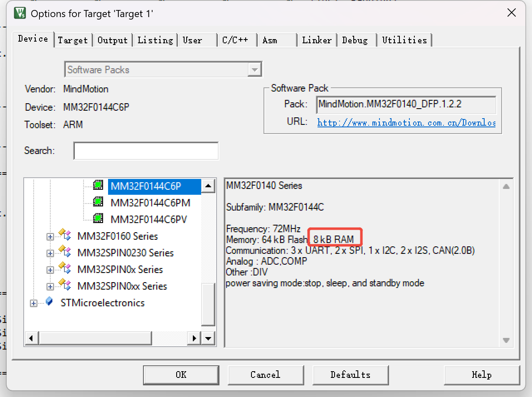
Task: Click the '8 kB RAM' memory text
Action: point(334,239)
